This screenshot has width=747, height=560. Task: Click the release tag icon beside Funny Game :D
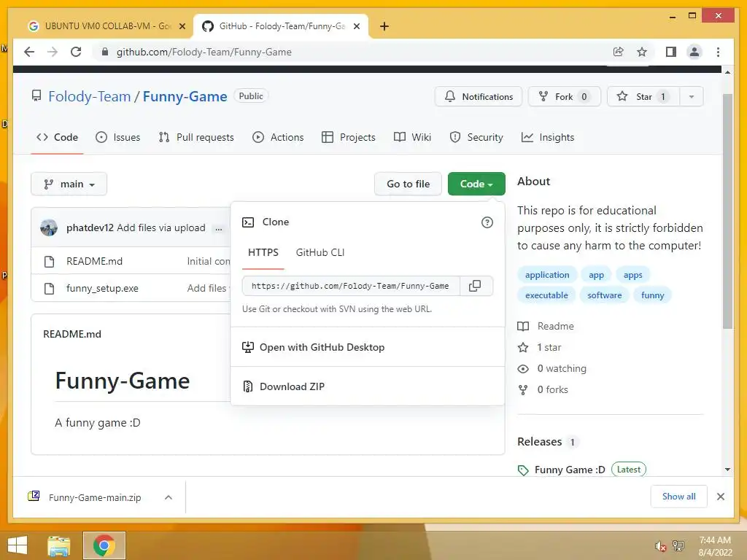click(x=523, y=470)
